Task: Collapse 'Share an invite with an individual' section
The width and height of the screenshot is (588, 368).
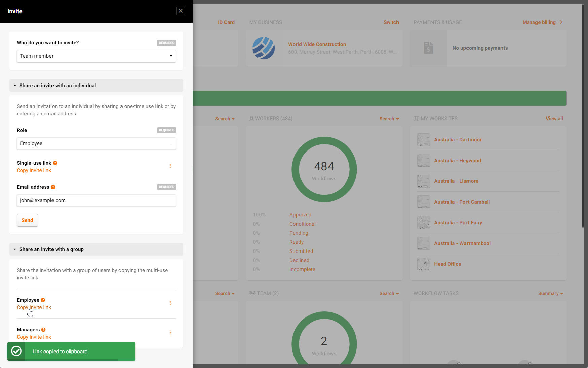Action: pos(96,86)
